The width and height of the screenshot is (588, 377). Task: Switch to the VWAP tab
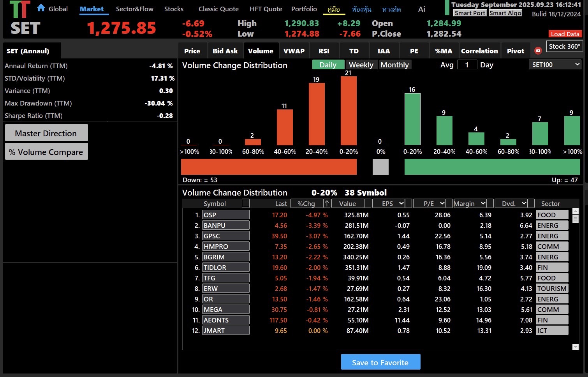click(x=294, y=51)
